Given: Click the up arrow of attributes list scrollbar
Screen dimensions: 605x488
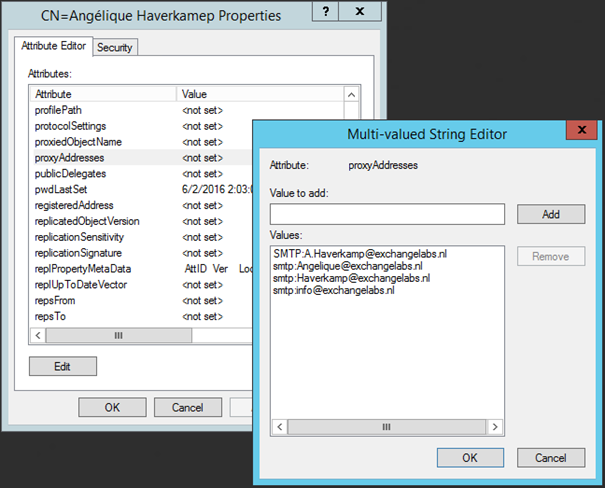Looking at the screenshot, I should click(x=352, y=94).
